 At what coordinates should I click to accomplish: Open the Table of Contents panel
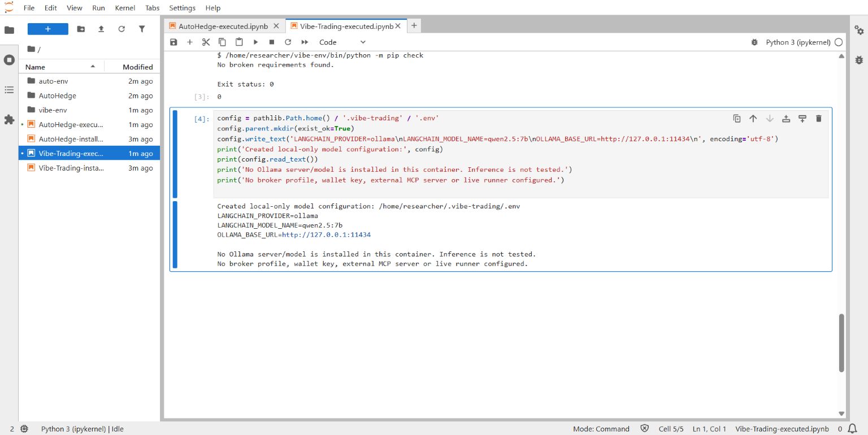coord(9,90)
